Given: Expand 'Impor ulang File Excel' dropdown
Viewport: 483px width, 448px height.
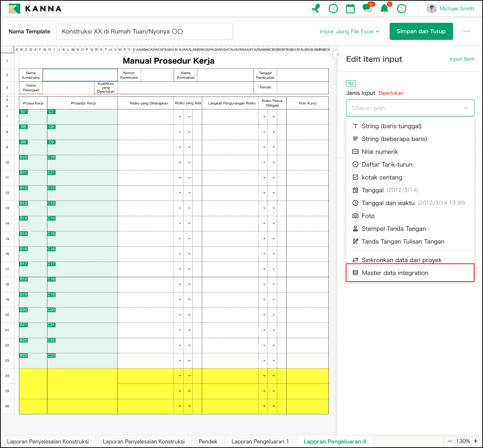Looking at the screenshot, I should pyautogui.click(x=349, y=31).
